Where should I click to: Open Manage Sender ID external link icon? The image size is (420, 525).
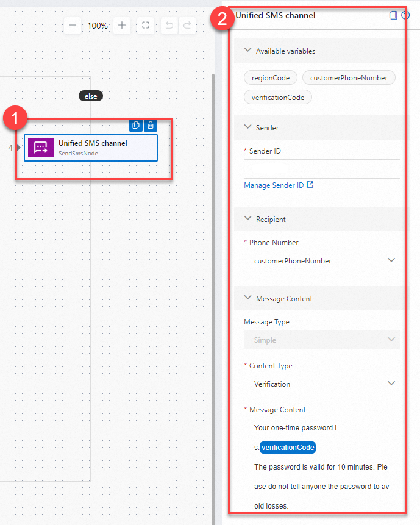(310, 185)
